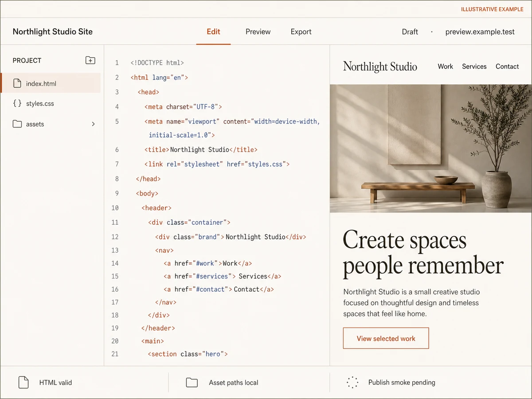Click the a href="#work" code line
Screen dimensions: 532x399
208,263
